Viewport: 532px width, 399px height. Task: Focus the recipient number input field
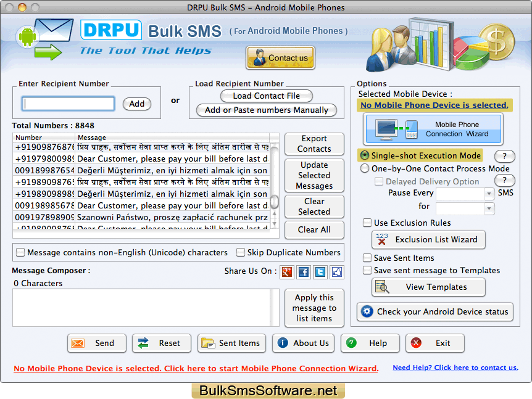point(68,104)
